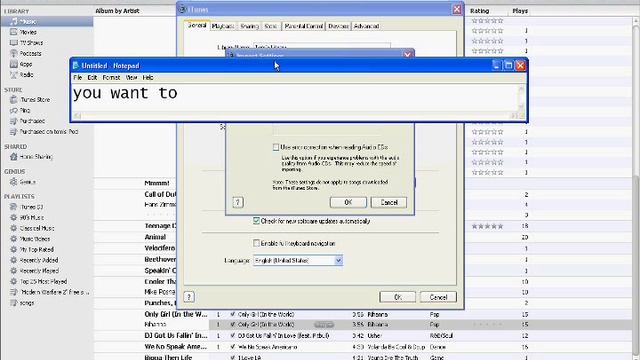Open the Notepad Edit menu
The image size is (640, 360).
coord(92,77)
